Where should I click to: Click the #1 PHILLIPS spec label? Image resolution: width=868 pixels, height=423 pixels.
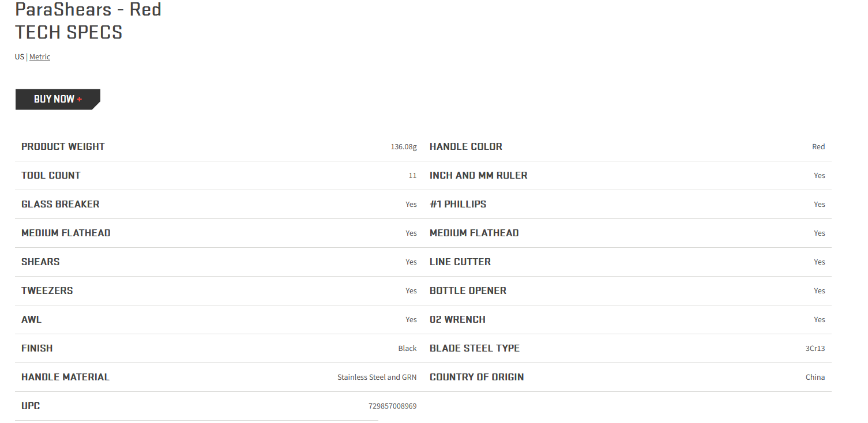point(458,204)
